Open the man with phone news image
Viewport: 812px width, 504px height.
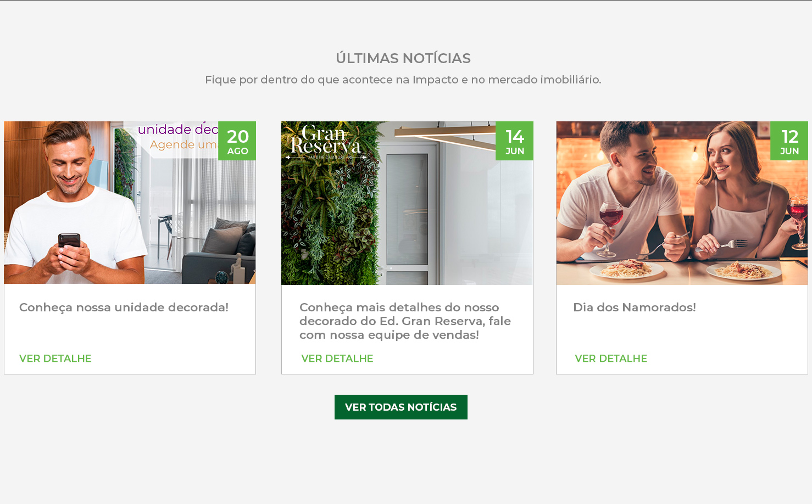point(130,203)
